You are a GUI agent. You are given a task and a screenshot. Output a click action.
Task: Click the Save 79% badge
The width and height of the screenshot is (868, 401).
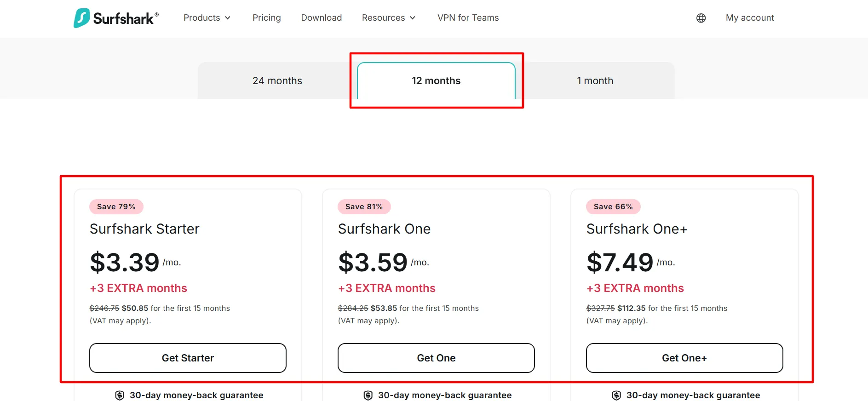coord(116,207)
